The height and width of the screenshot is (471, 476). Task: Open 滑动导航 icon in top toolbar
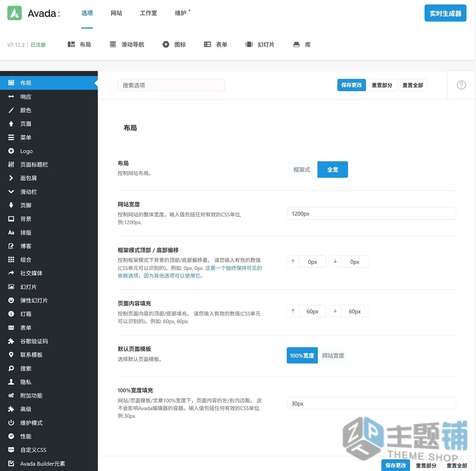coord(113,45)
